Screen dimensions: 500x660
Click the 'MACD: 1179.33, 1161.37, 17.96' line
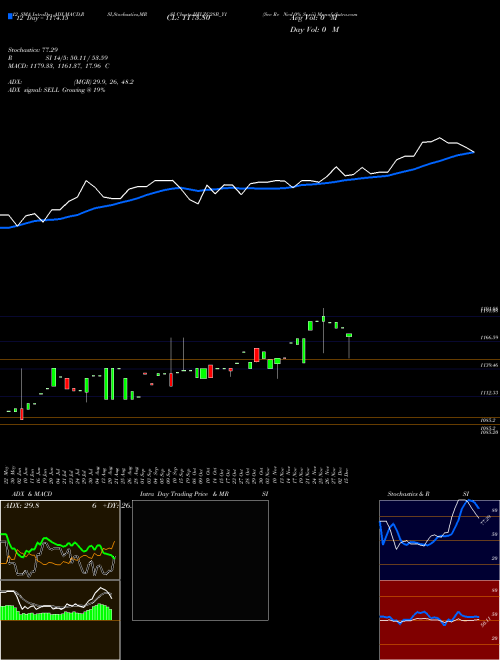coord(56,66)
